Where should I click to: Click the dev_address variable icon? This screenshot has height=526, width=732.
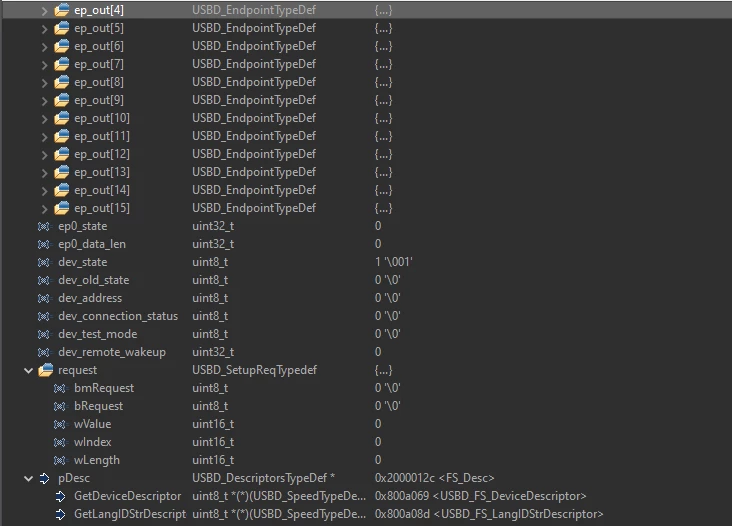pyautogui.click(x=44, y=298)
